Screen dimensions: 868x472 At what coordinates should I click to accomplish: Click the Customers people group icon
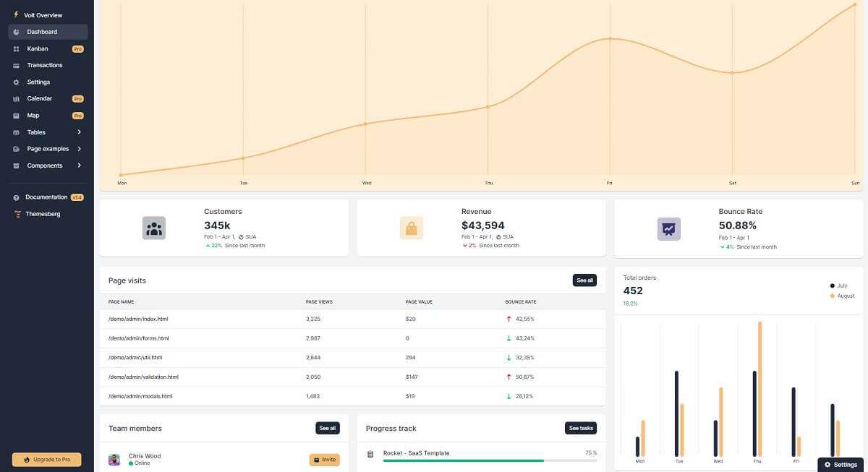(x=154, y=228)
